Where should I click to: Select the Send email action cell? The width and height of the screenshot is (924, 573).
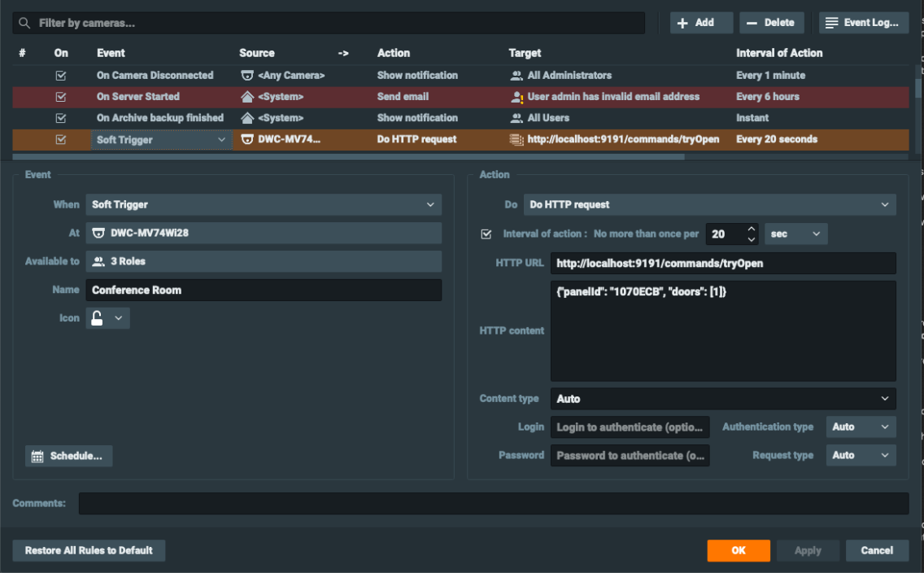coord(403,97)
